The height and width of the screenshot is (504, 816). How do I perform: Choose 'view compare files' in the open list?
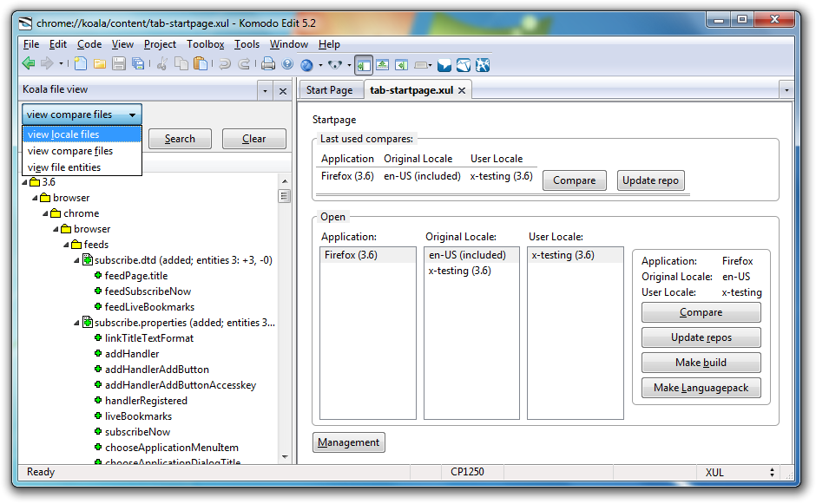click(82, 151)
